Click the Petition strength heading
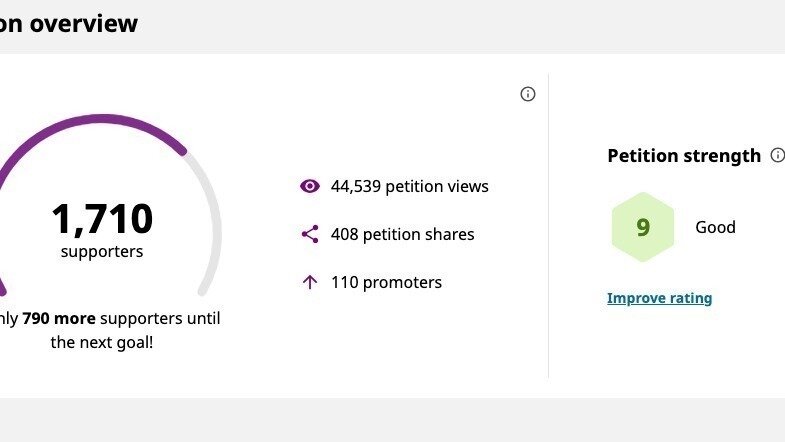Viewport: 785px width, 442px height. click(684, 156)
